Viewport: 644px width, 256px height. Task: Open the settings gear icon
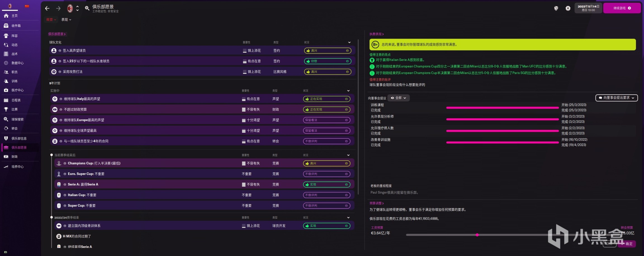(x=568, y=8)
